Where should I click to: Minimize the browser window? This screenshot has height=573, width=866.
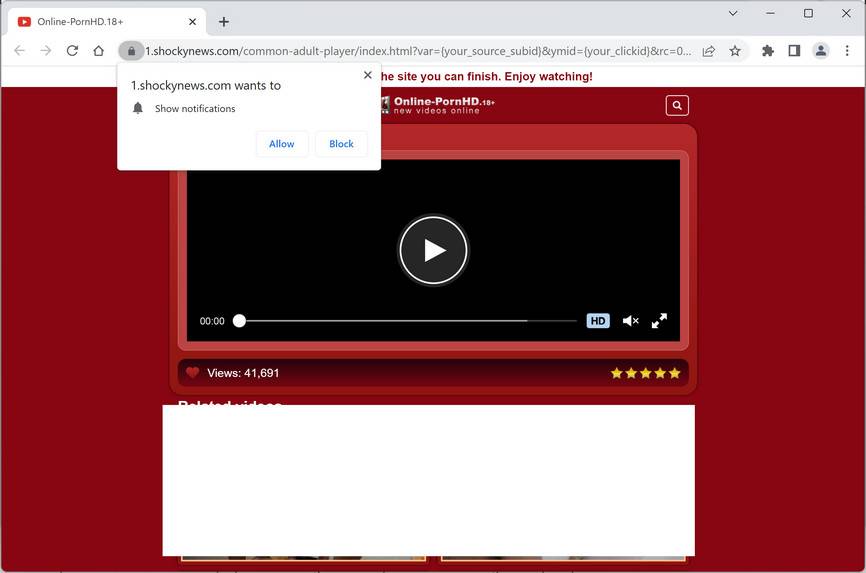(x=770, y=13)
